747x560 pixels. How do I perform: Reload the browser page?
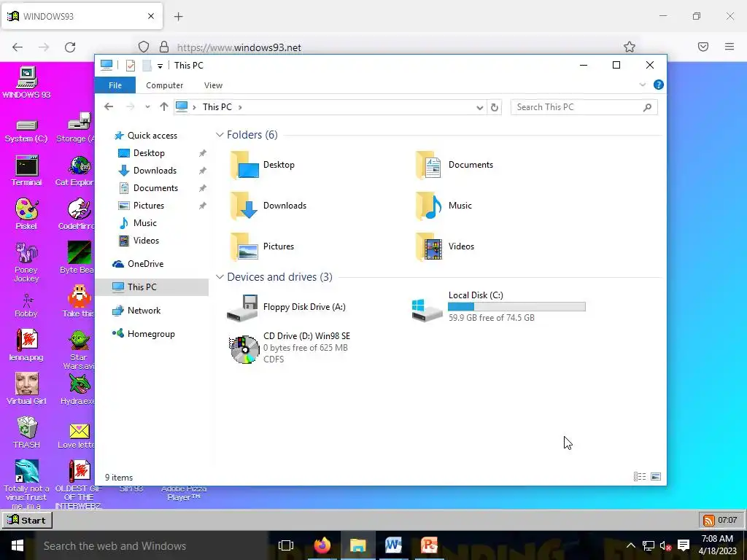[70, 47]
